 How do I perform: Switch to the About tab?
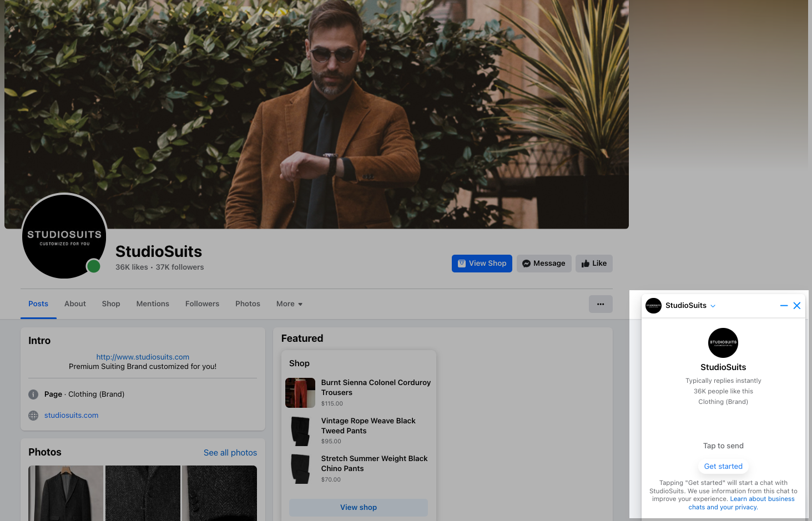[x=75, y=304]
